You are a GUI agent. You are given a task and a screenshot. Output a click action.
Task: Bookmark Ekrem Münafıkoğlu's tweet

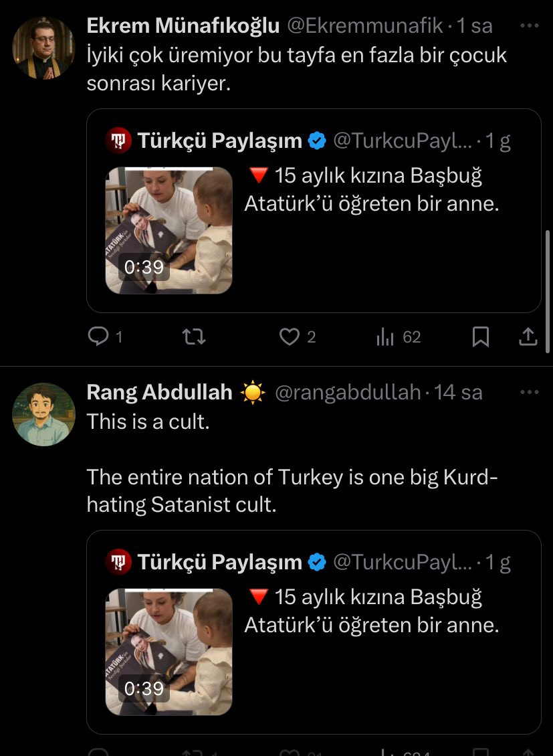[x=480, y=337]
